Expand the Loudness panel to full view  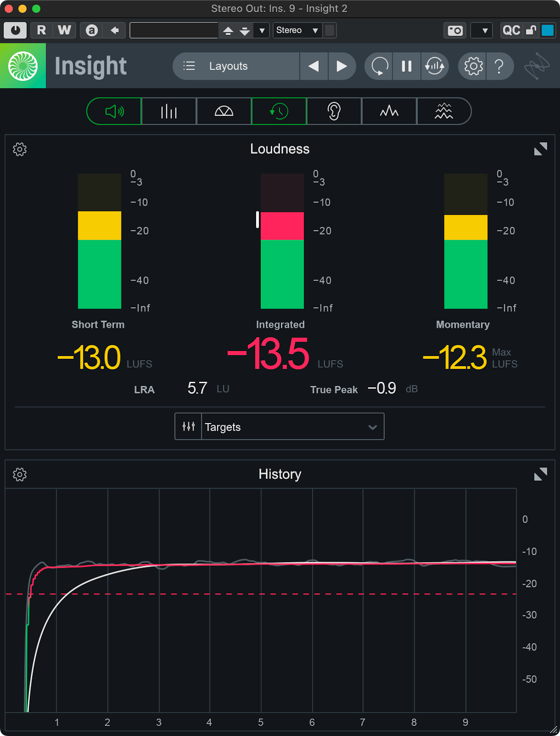click(x=540, y=149)
